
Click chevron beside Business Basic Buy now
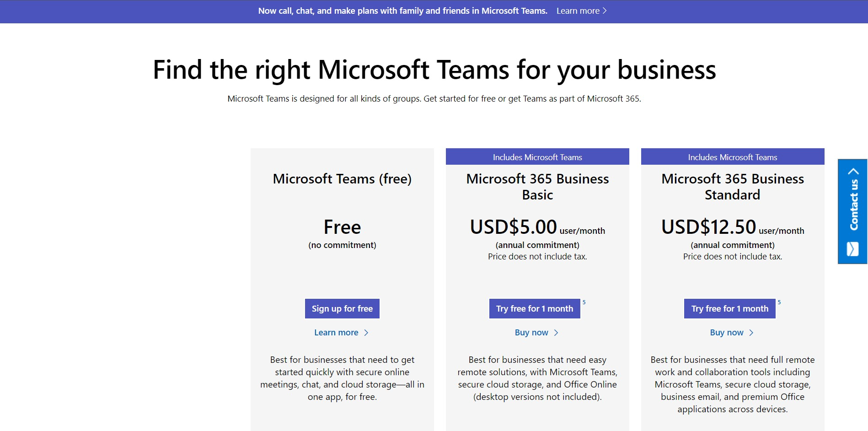[x=556, y=333]
